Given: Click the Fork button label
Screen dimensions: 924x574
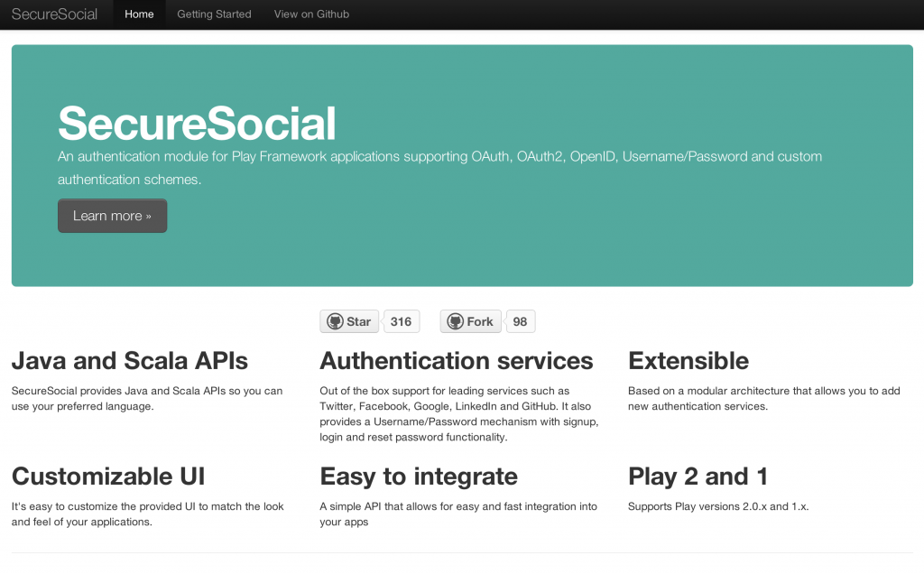Looking at the screenshot, I should pos(480,322).
